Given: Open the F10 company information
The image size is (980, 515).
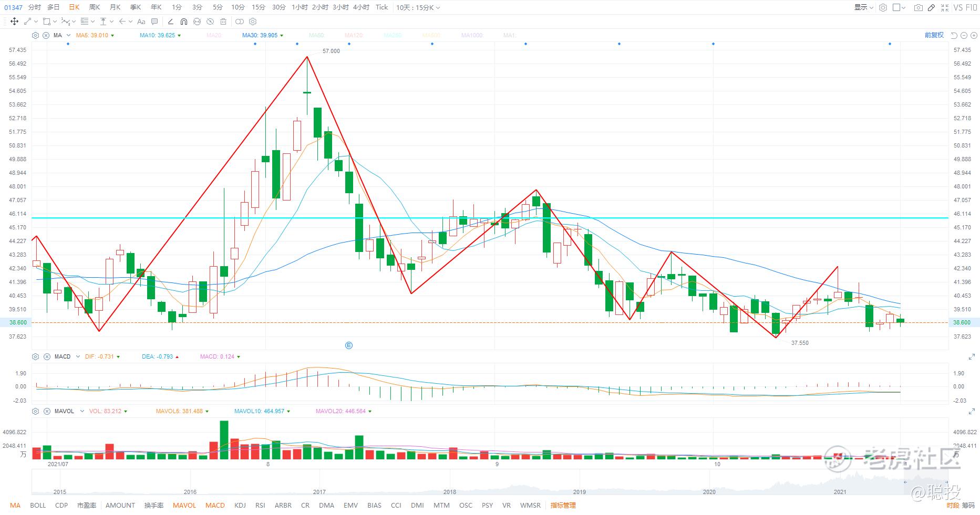Looking at the screenshot, I should click(x=972, y=7).
